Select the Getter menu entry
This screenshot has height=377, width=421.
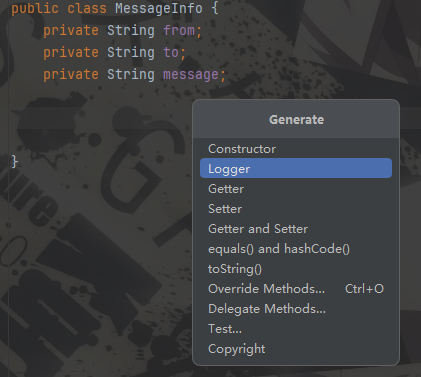tap(296, 189)
